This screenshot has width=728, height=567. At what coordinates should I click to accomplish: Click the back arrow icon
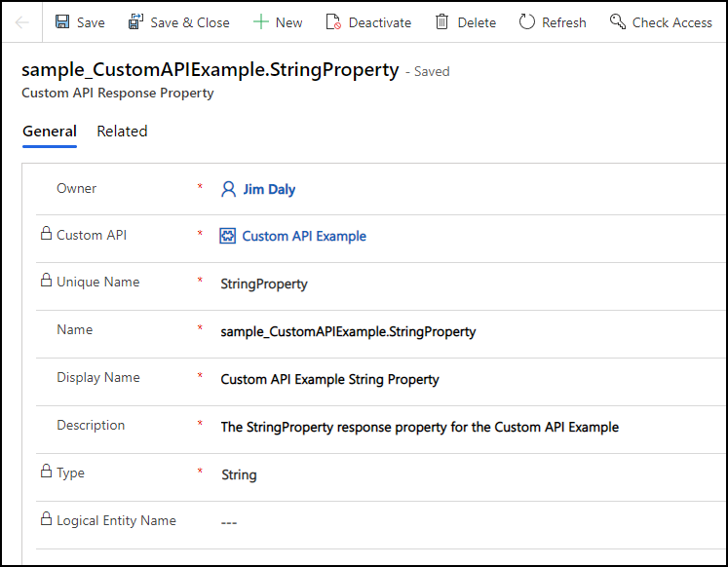[x=21, y=21]
